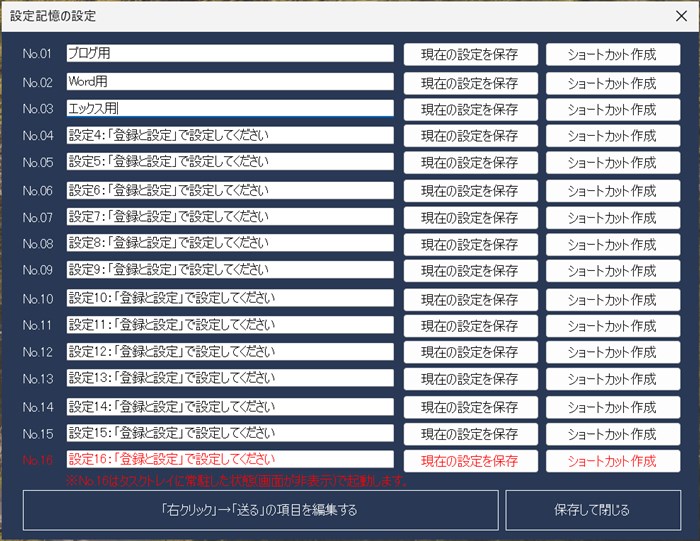Open 「右クリック」→「送る」の項目を編集する
The height and width of the screenshot is (541, 700).
[x=261, y=510]
